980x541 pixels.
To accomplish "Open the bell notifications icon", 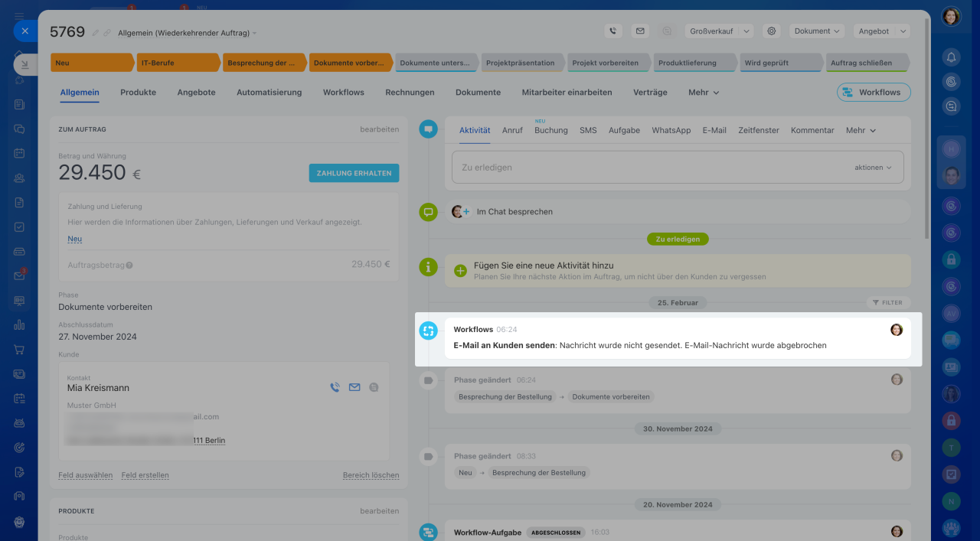I will pyautogui.click(x=951, y=57).
